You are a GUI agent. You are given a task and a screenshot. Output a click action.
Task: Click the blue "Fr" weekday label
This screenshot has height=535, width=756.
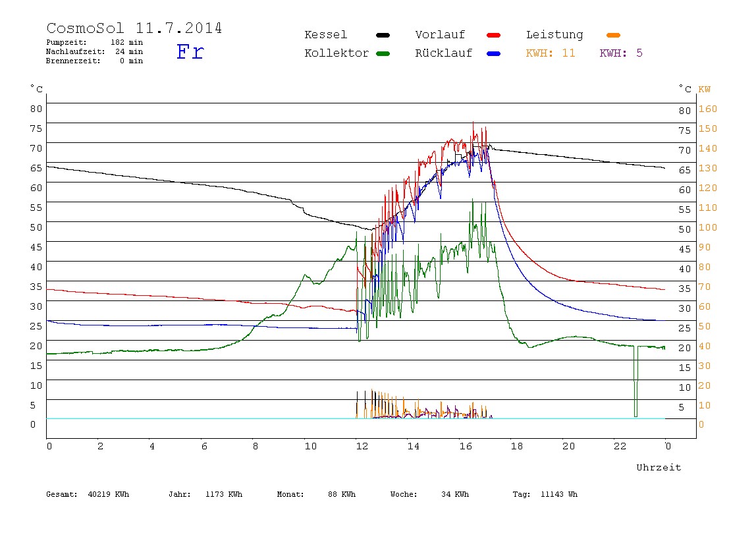(x=190, y=51)
